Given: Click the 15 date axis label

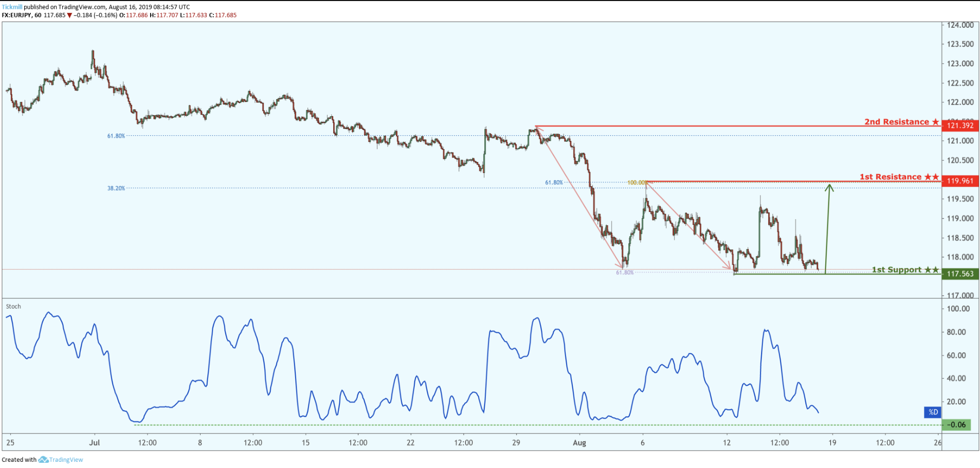Looking at the screenshot, I should [x=305, y=443].
